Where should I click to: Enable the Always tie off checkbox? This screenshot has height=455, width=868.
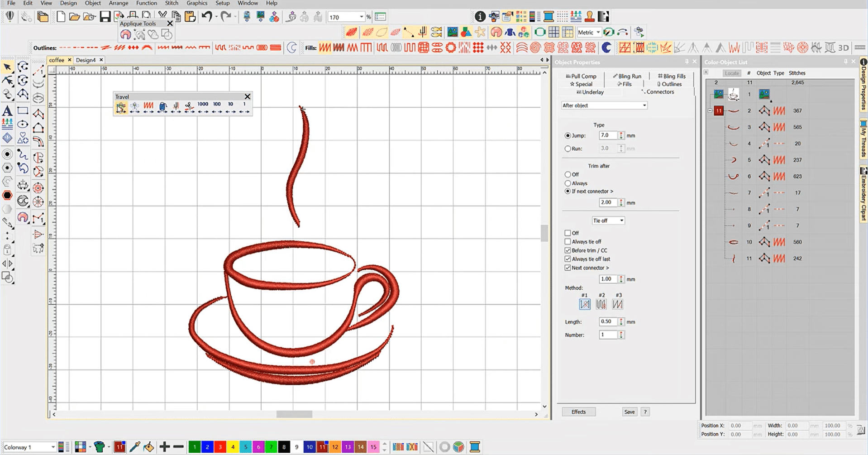[x=568, y=242]
